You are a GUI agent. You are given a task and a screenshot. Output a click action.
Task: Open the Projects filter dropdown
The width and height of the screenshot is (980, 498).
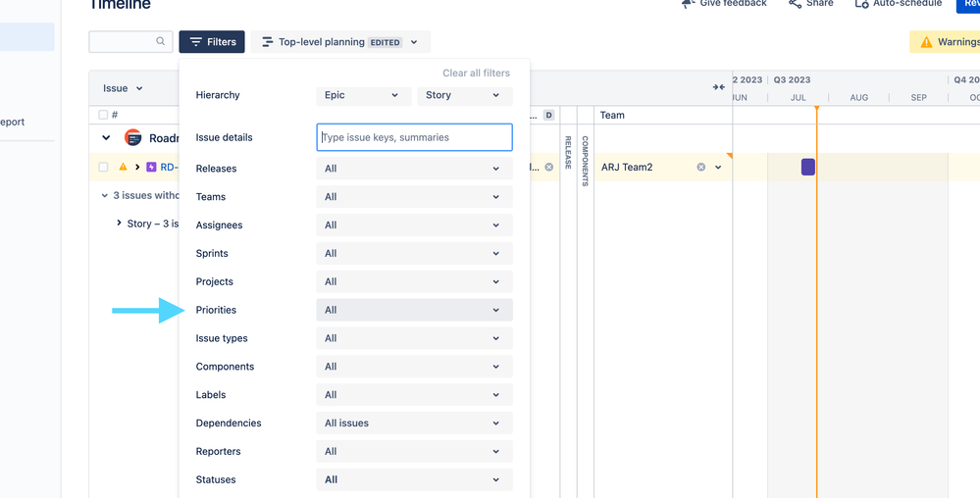point(414,281)
